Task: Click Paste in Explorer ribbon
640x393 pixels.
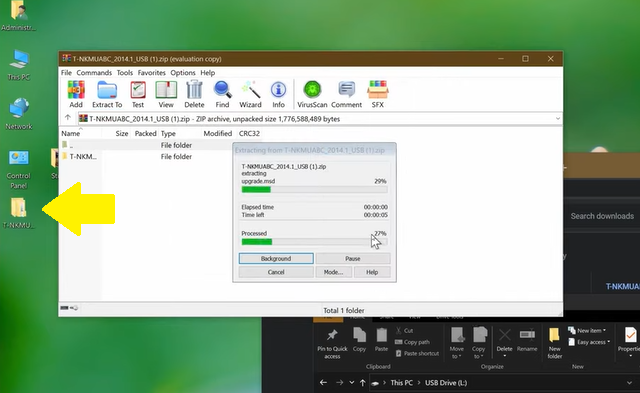Action: (x=381, y=340)
